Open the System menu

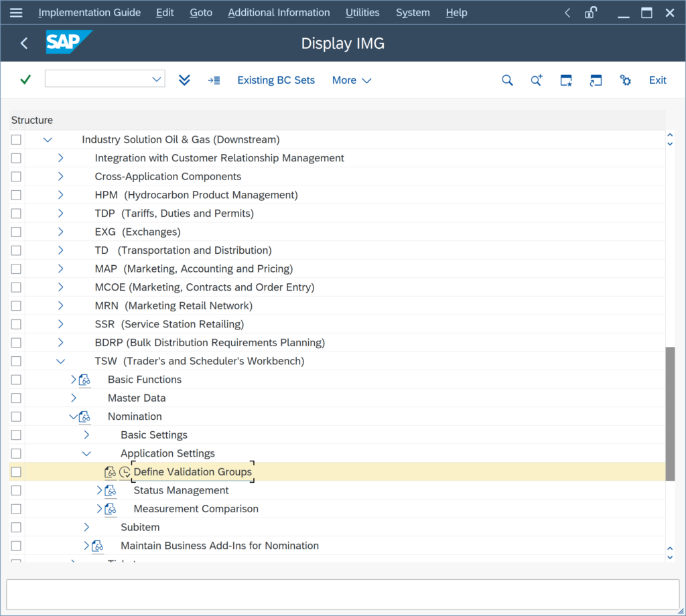point(413,13)
